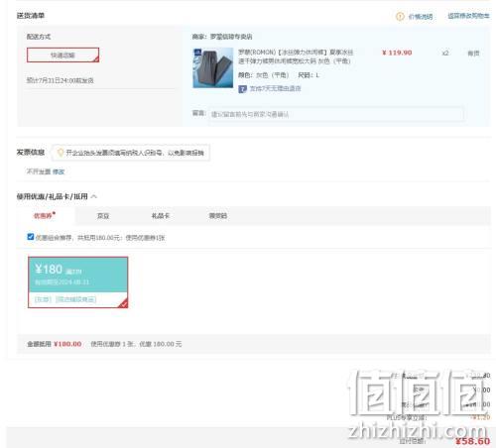Switch to the 京豆 tab
The width and height of the screenshot is (496, 448).
pyautogui.click(x=103, y=216)
